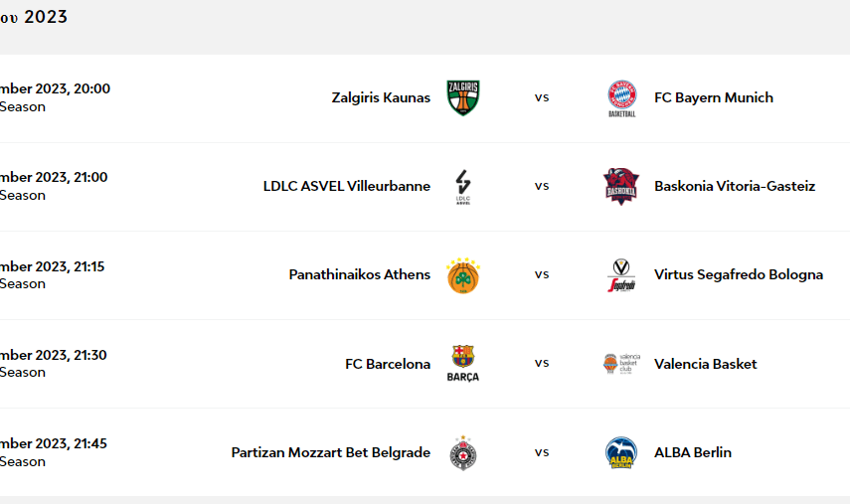Click the FC Bayern Munich basketball logo
Screen dimensions: 850x504
pyautogui.click(x=622, y=97)
